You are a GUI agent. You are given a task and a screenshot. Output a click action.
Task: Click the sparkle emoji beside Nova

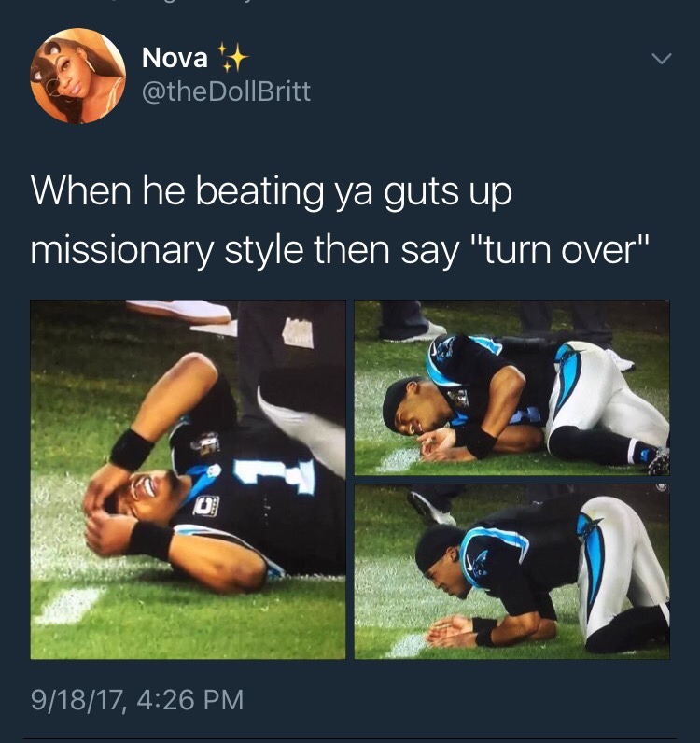tap(231, 57)
